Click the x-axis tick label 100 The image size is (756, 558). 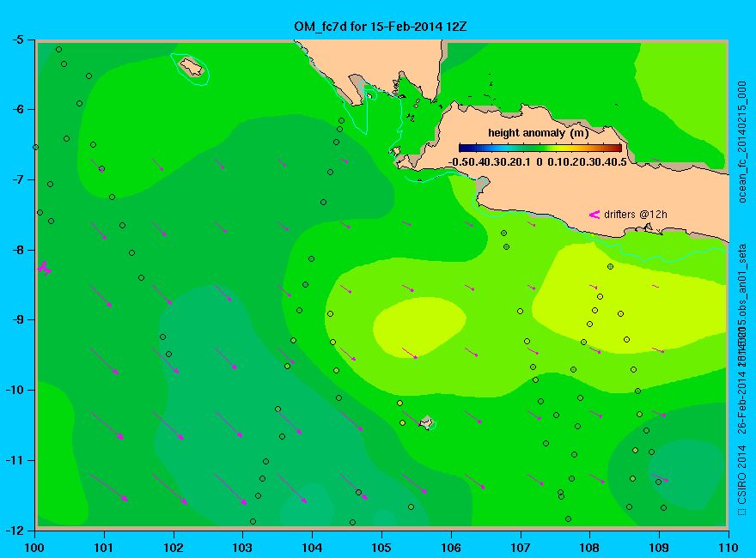[x=34, y=548]
